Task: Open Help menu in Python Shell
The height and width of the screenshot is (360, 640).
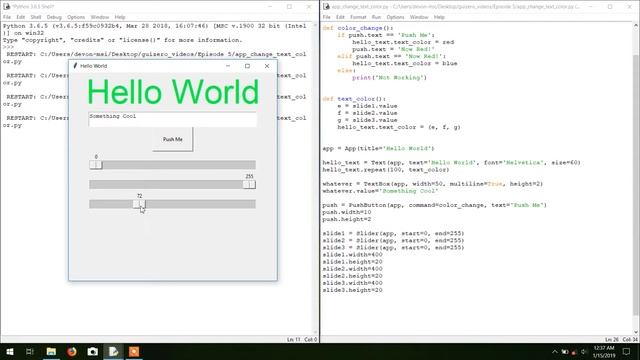Action: click(x=120, y=17)
